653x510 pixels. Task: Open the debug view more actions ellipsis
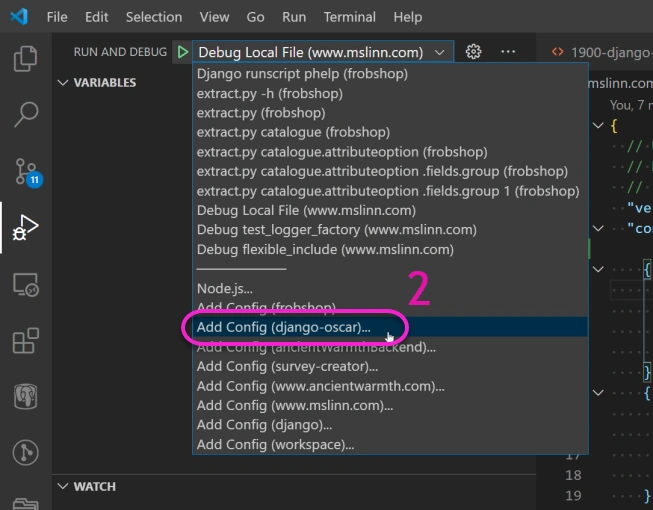tap(508, 52)
